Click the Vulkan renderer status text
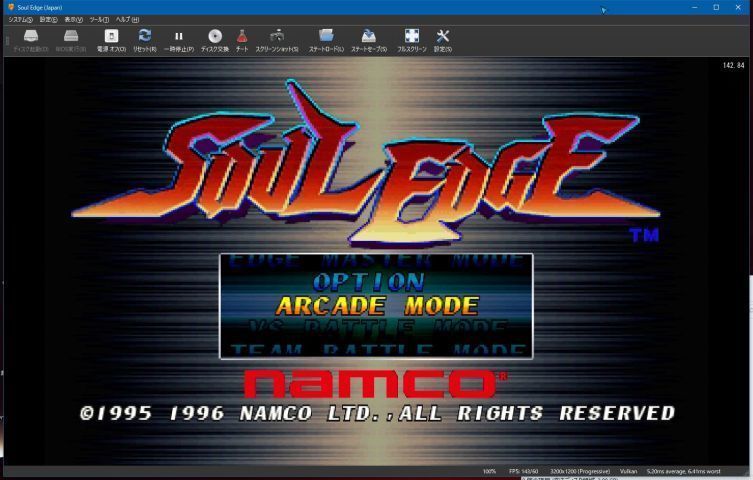 [628, 471]
